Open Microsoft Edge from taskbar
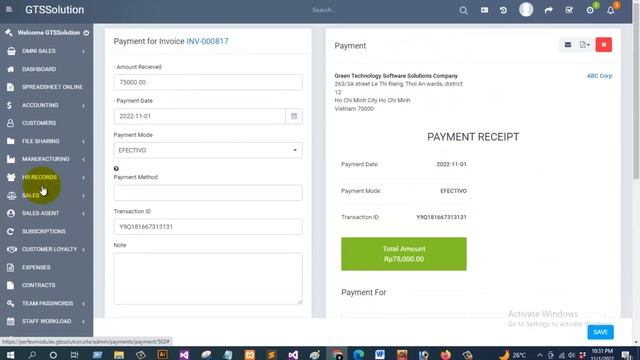Image resolution: width=640 pixels, height=360 pixels. 358,354
